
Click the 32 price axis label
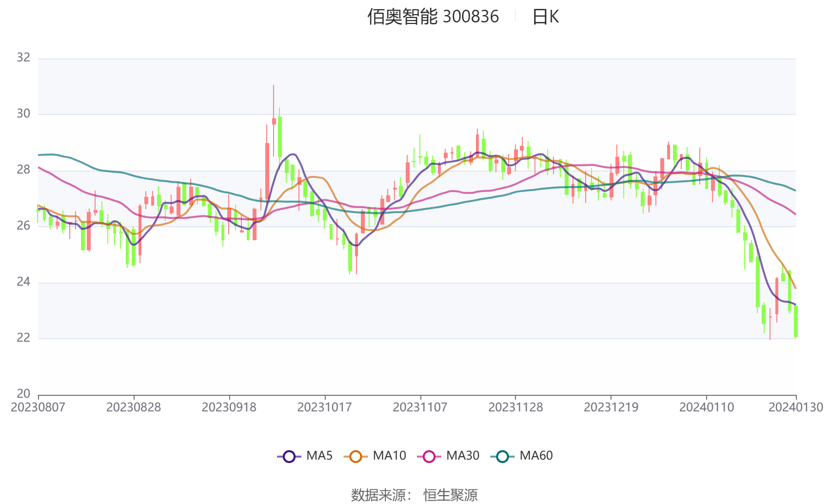[x=23, y=58]
